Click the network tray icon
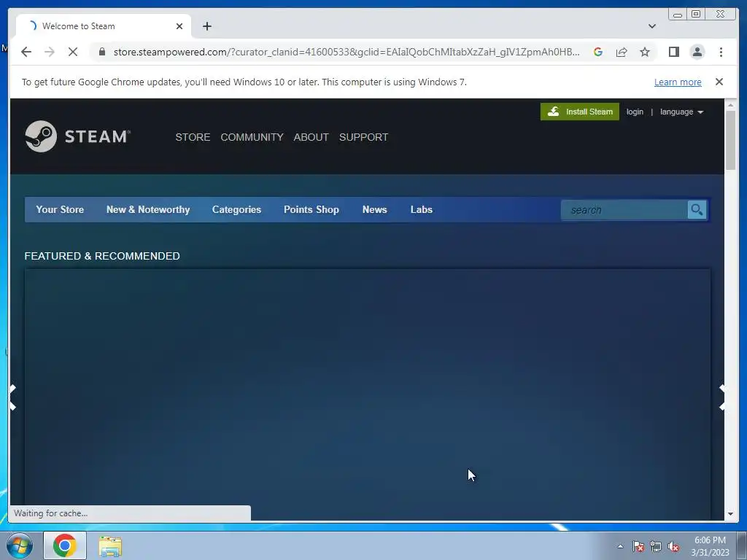This screenshot has height=560, width=747. coord(656,546)
